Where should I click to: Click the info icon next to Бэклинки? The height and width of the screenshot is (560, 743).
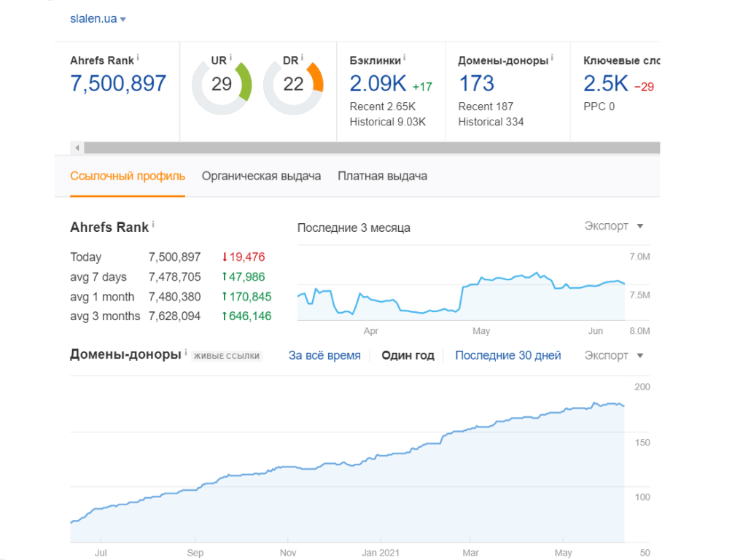click(404, 58)
